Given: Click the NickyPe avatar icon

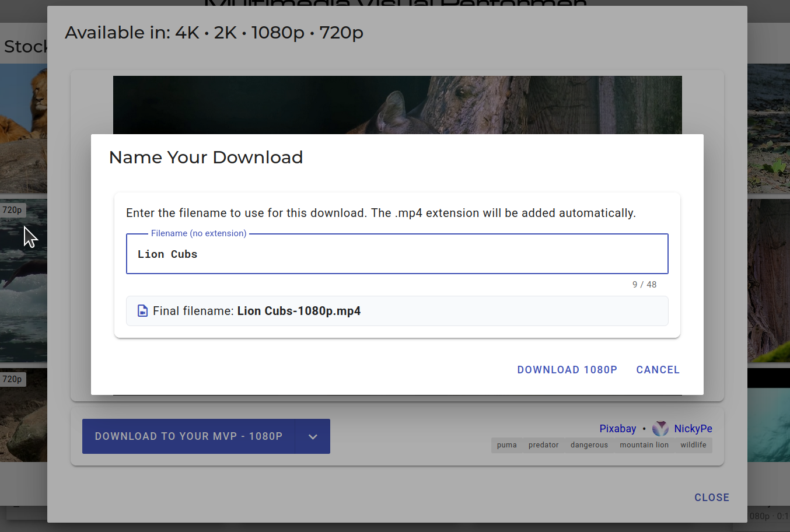Looking at the screenshot, I should (x=660, y=429).
